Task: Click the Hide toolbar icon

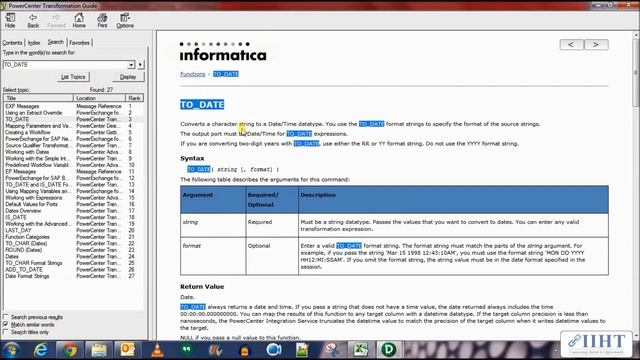Action: coord(10,20)
